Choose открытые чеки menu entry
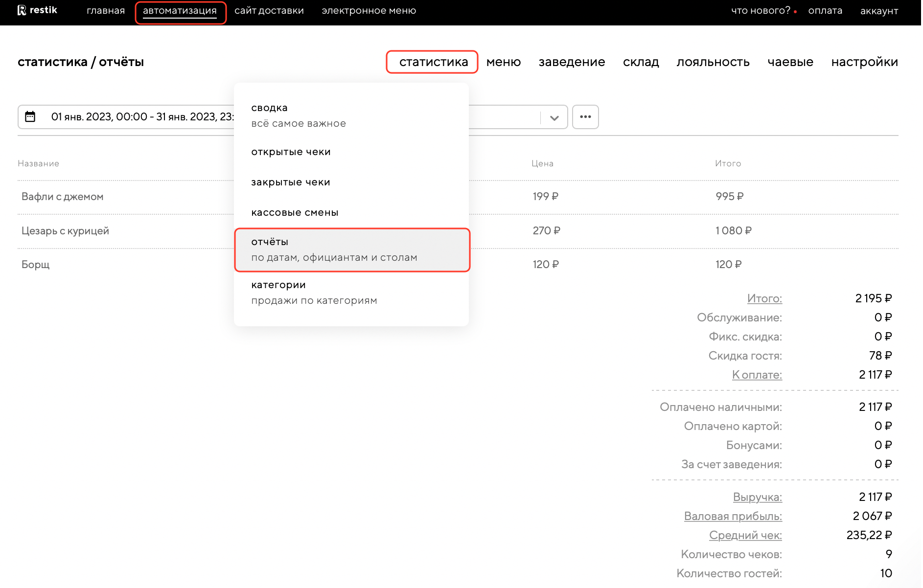The height and width of the screenshot is (588, 923). pyautogui.click(x=291, y=152)
